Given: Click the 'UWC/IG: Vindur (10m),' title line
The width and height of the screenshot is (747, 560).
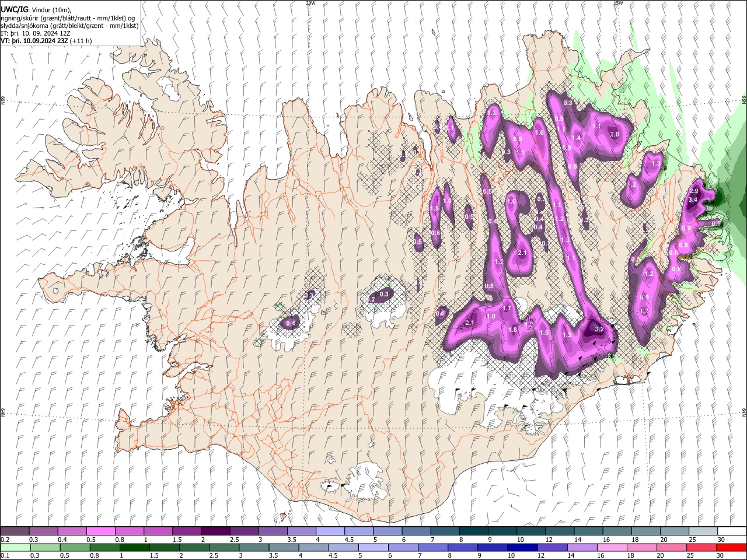Looking at the screenshot, I should pyautogui.click(x=36, y=9).
